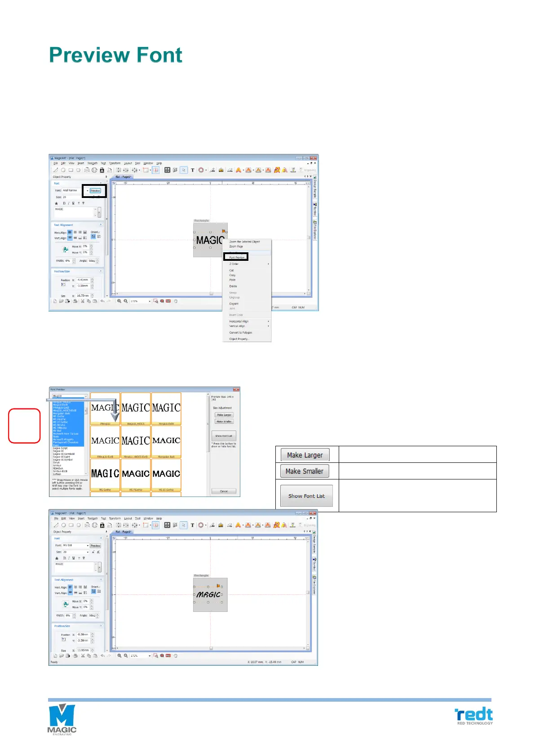Select the MS Gothic font preview thumbnail
Image resolution: width=535 pixels, height=756 pixels.
105,475
